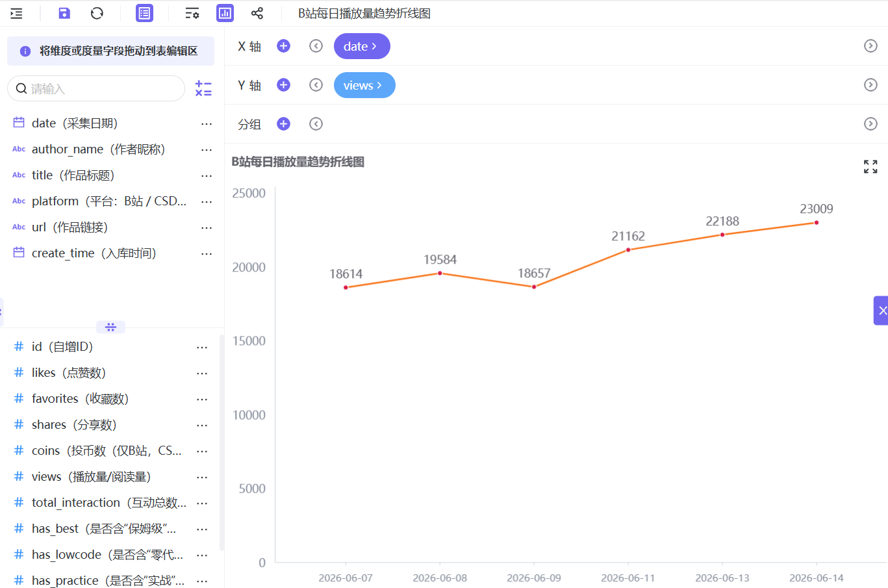
Task: Open more options for platform field
Action: tap(207, 201)
